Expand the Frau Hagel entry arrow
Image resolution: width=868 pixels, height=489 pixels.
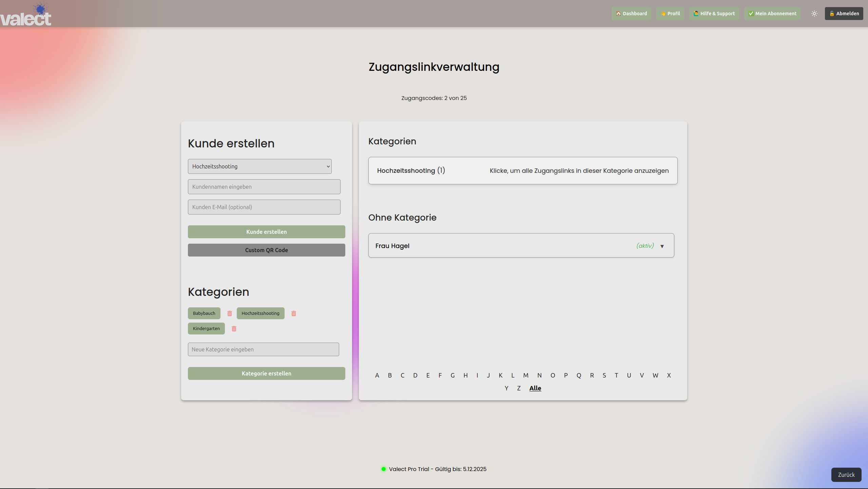[x=662, y=246]
